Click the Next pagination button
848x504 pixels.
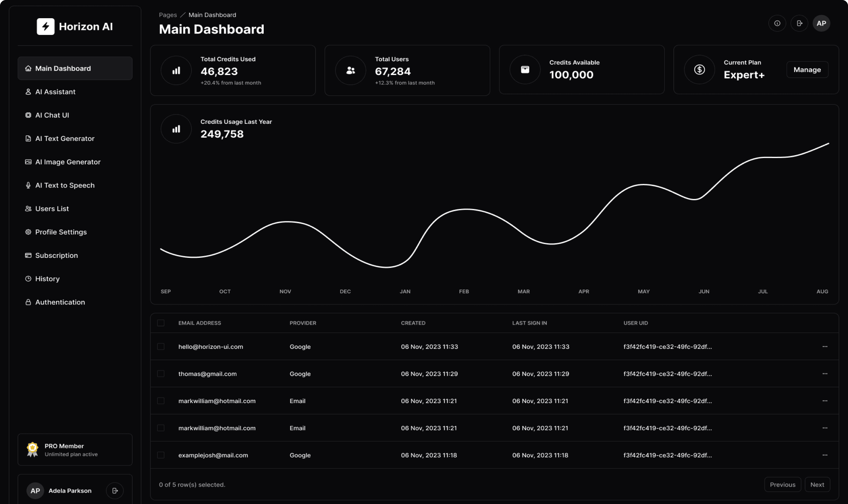pos(817,485)
